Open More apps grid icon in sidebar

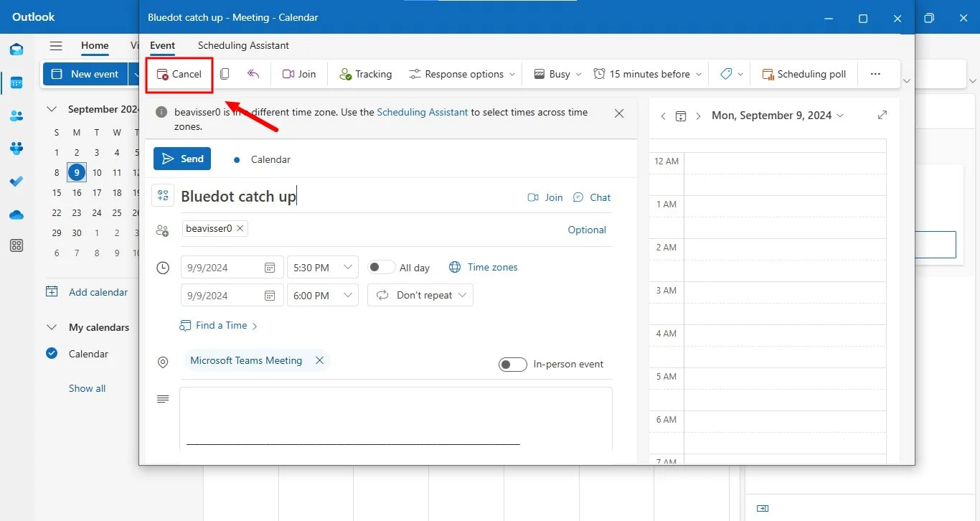pos(17,245)
